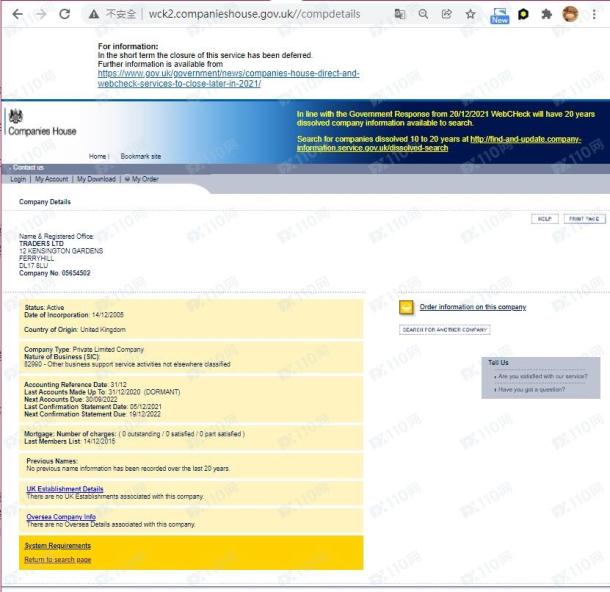Viewport: 610px width, 592px height.
Task: Open the user profile avatar
Action: pyautogui.click(x=570, y=14)
